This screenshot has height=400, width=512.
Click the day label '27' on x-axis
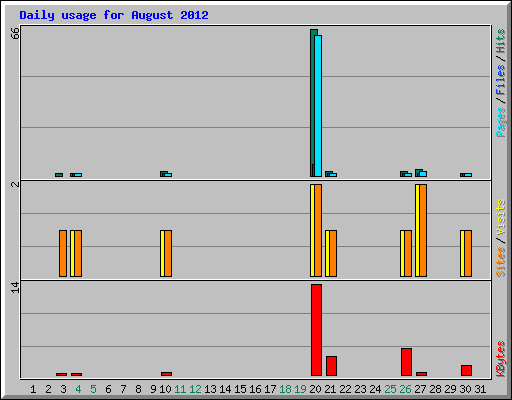click(420, 389)
